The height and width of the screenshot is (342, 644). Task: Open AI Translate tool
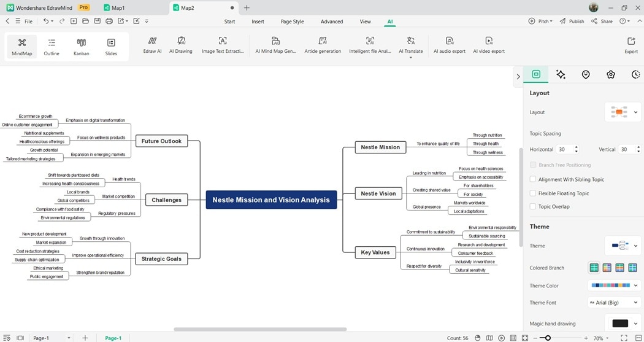411,45
